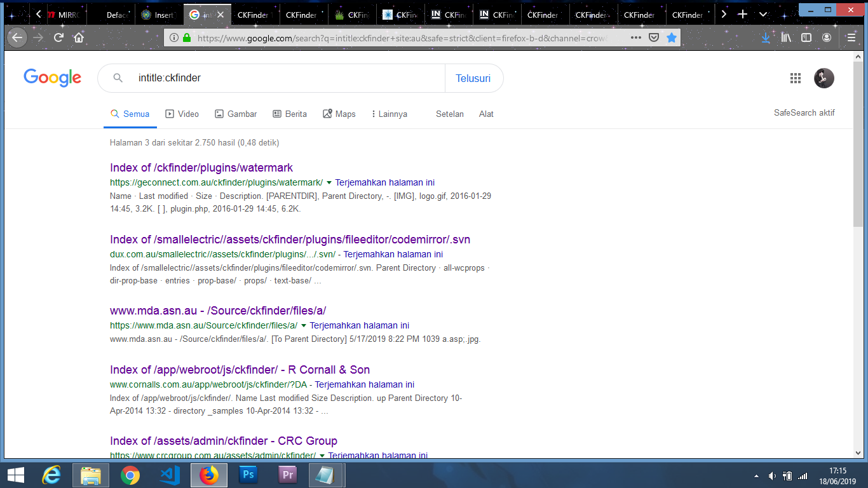Open the Firefox account icon

[827, 37]
